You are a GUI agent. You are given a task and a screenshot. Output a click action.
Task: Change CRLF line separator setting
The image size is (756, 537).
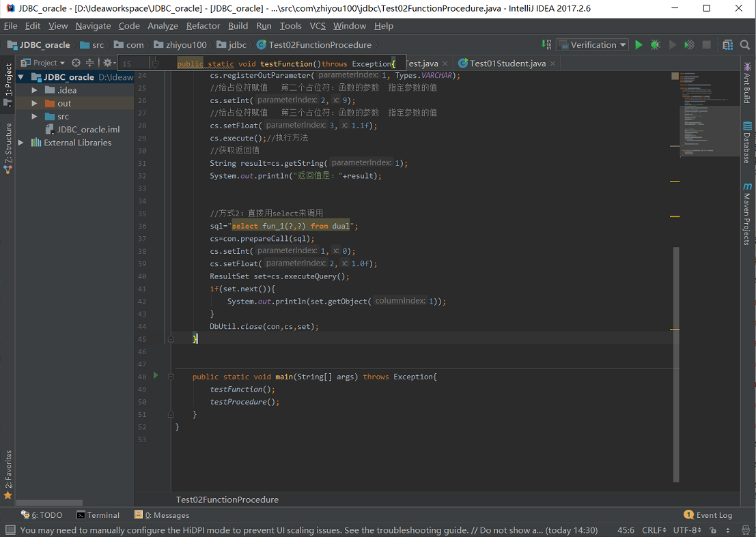click(x=654, y=529)
